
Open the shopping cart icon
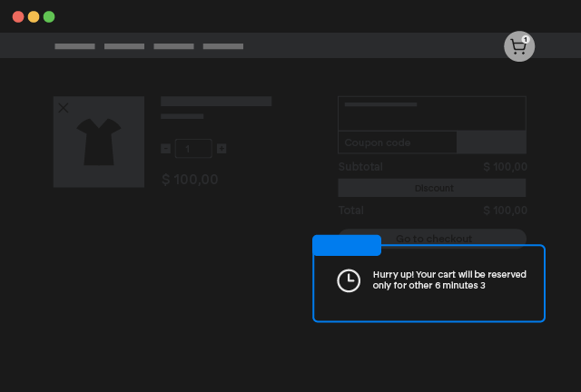point(517,47)
